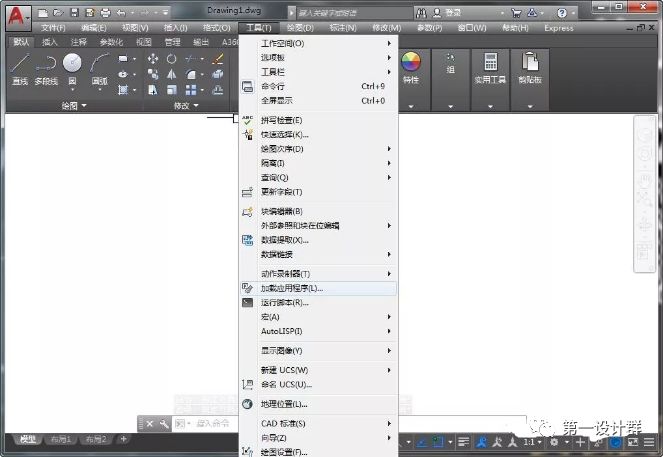Select the Move tool in Modify panel

pyautogui.click(x=153, y=59)
